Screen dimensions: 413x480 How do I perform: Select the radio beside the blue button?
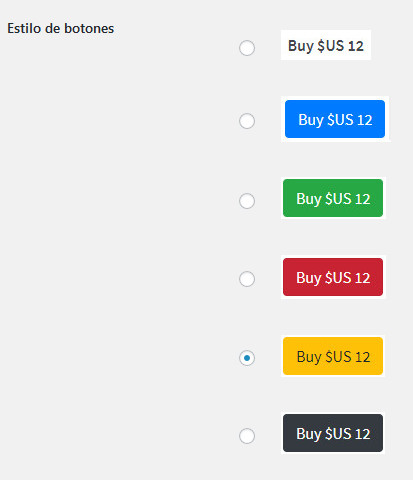pyautogui.click(x=247, y=121)
